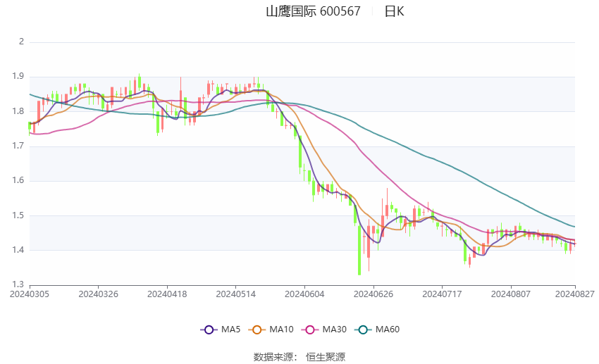Screen dimensions: 599x364
Task: Toggle the MA30 legend circle icon
Action: [x=310, y=330]
